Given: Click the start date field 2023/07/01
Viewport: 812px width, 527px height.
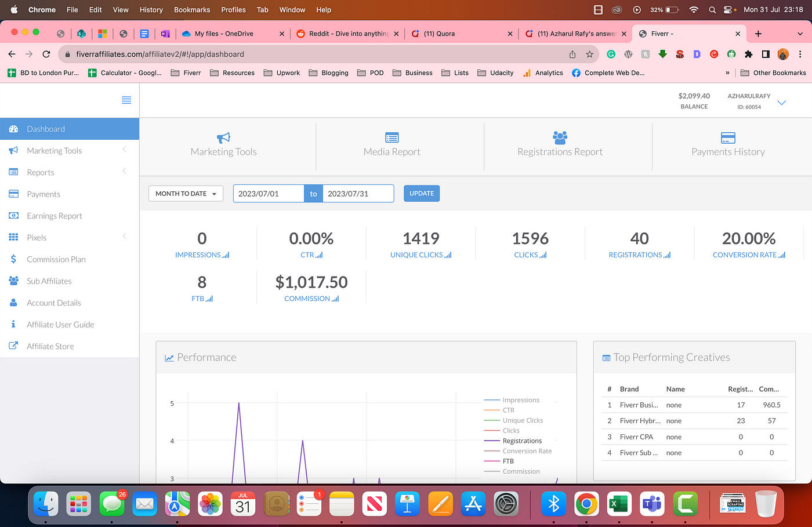Looking at the screenshot, I should [x=269, y=194].
